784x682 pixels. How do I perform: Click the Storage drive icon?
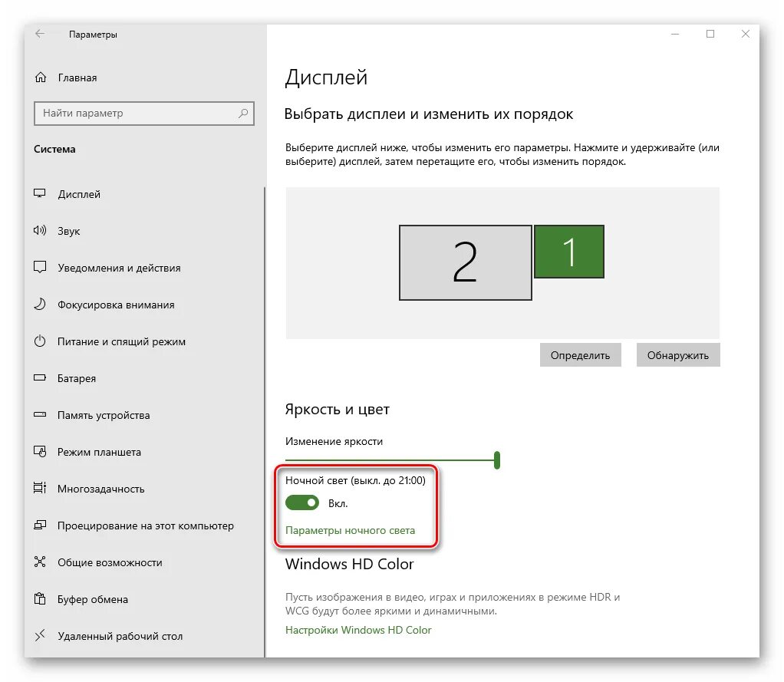click(39, 414)
